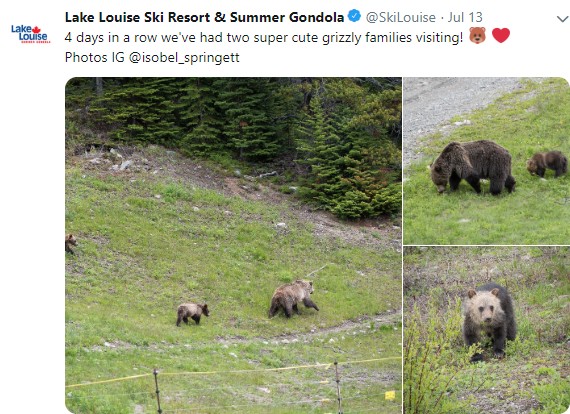Click the gravel road in the top right photo
This screenshot has width=570, height=414.
(x=451, y=105)
